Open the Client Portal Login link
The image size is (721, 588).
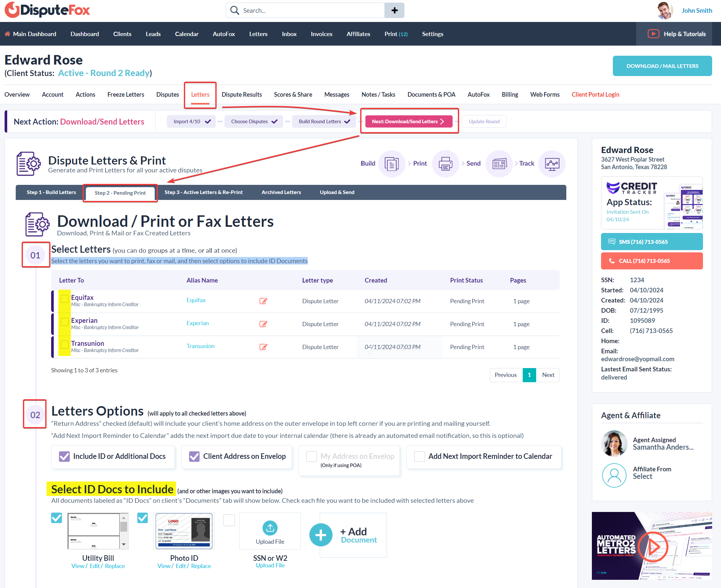[595, 94]
